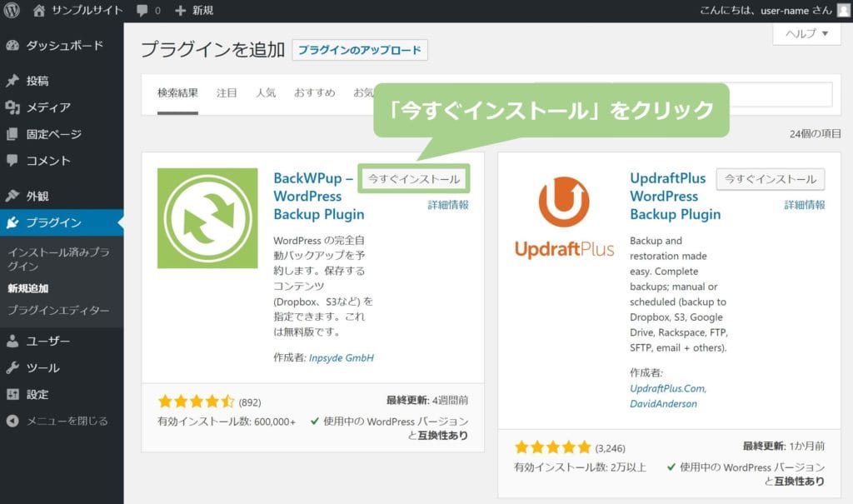
Task: Open 外観 appearance menu
Action: (37, 197)
